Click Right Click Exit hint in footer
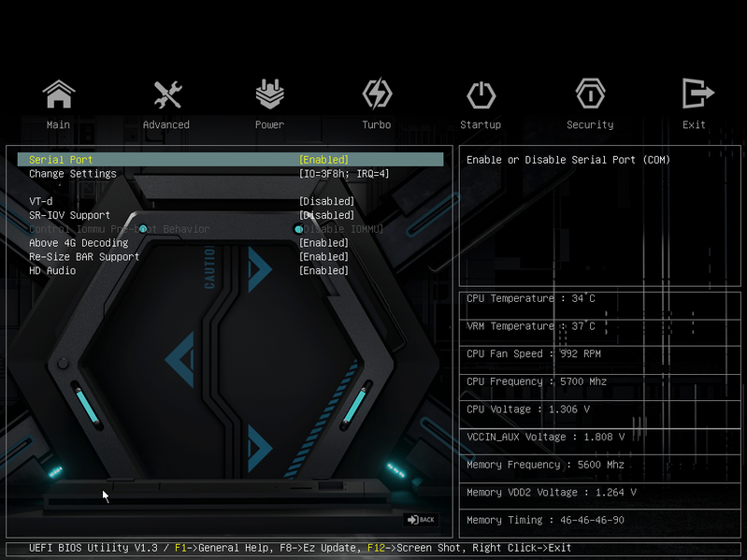The width and height of the screenshot is (747, 560). point(522,548)
